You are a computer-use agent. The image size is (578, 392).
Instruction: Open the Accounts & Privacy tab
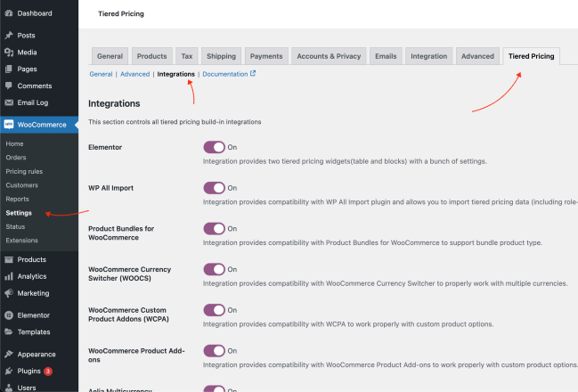329,56
